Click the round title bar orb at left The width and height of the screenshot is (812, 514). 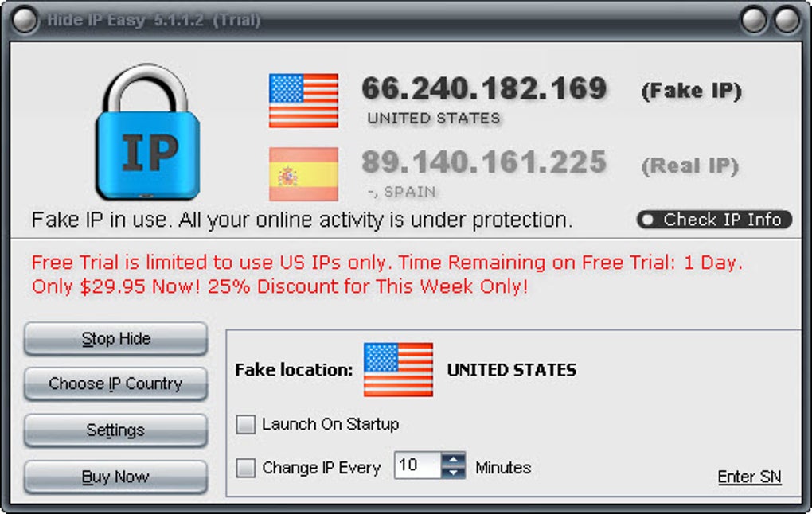[x=25, y=20]
